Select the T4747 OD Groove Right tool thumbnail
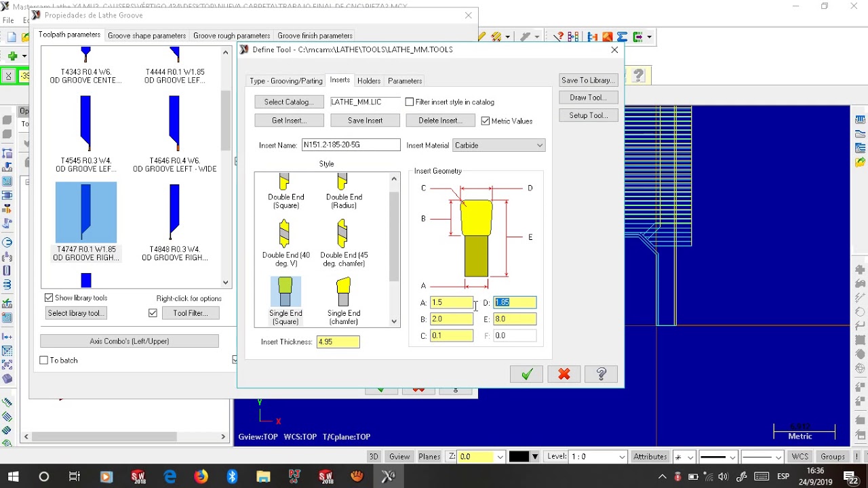This screenshot has height=488, width=868. point(85,212)
